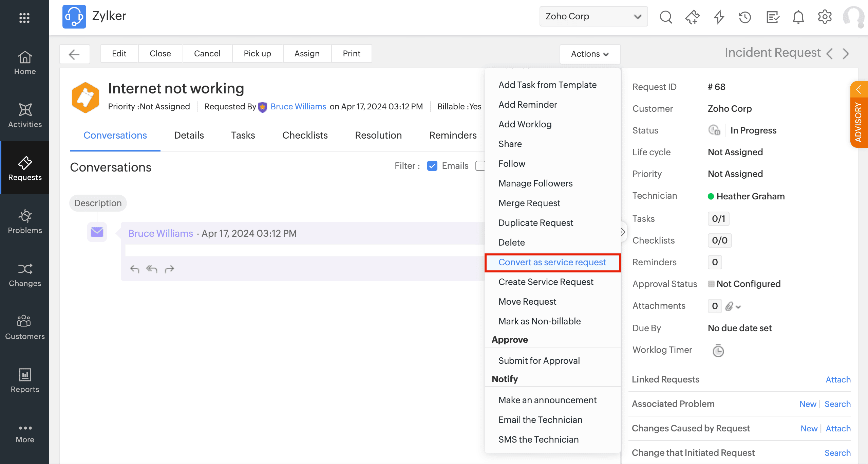868x464 pixels.
Task: Open the Zoho Corp customer dropdown
Action: click(x=593, y=16)
